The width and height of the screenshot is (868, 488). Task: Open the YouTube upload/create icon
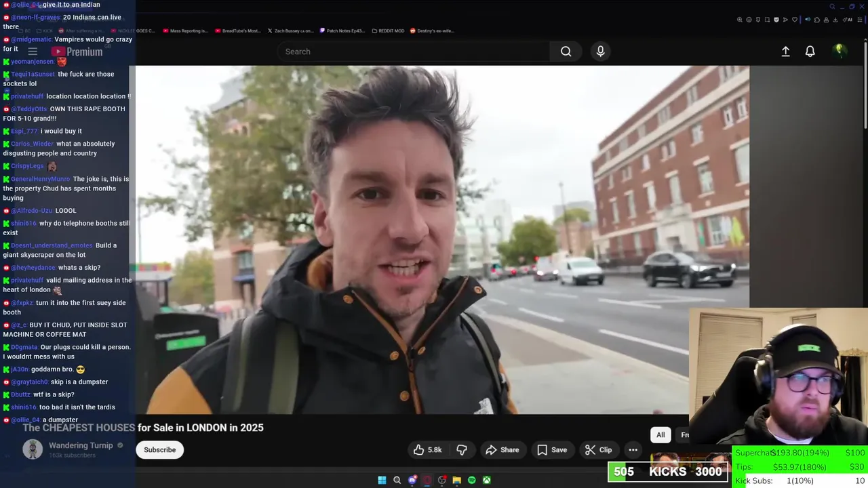click(785, 52)
